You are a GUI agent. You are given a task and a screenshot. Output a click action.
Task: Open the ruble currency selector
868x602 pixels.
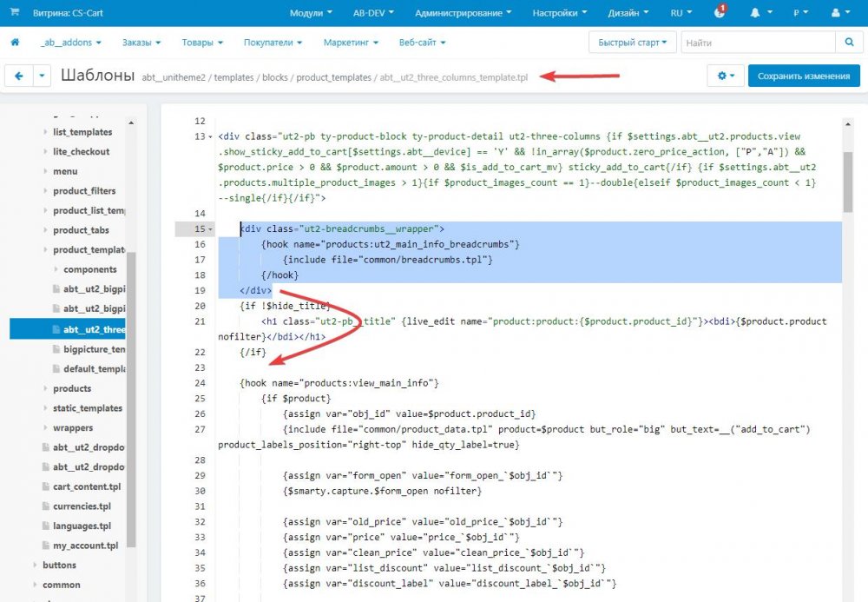[x=799, y=13]
